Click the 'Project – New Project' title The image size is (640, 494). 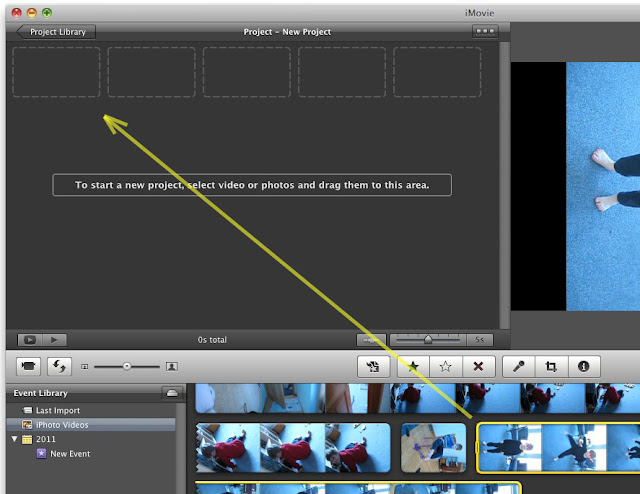(287, 32)
